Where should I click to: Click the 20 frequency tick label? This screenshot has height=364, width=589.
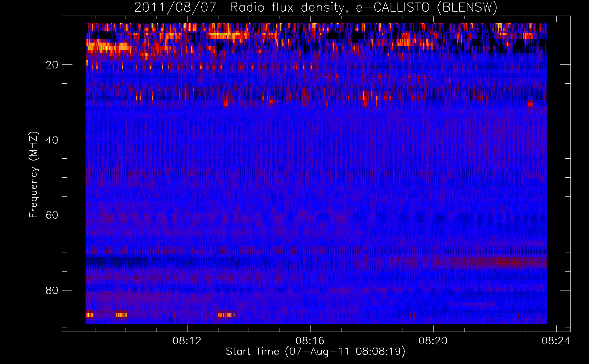pyautogui.click(x=52, y=65)
